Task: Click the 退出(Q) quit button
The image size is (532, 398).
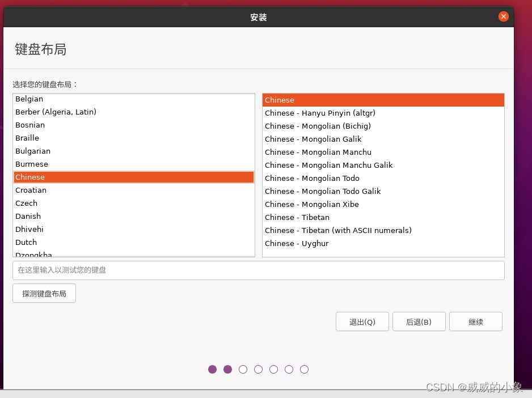Action: [362, 321]
